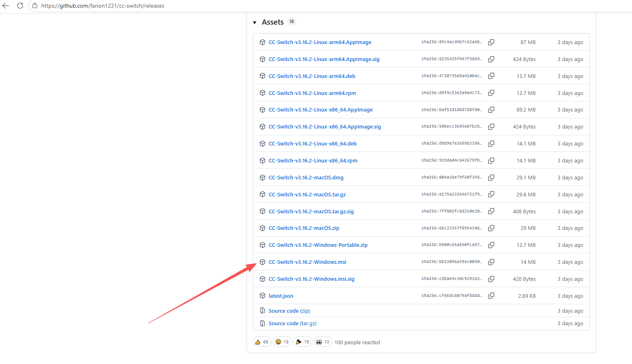The width and height of the screenshot is (632, 364).
Task: Copy the SHA256 of macOS.zip
Action: tap(491, 228)
